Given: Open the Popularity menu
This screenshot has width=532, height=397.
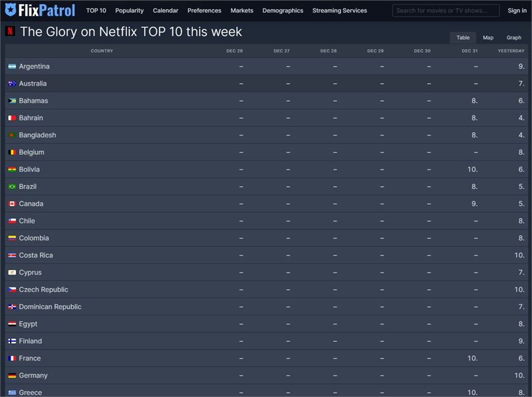Looking at the screenshot, I should tap(129, 11).
